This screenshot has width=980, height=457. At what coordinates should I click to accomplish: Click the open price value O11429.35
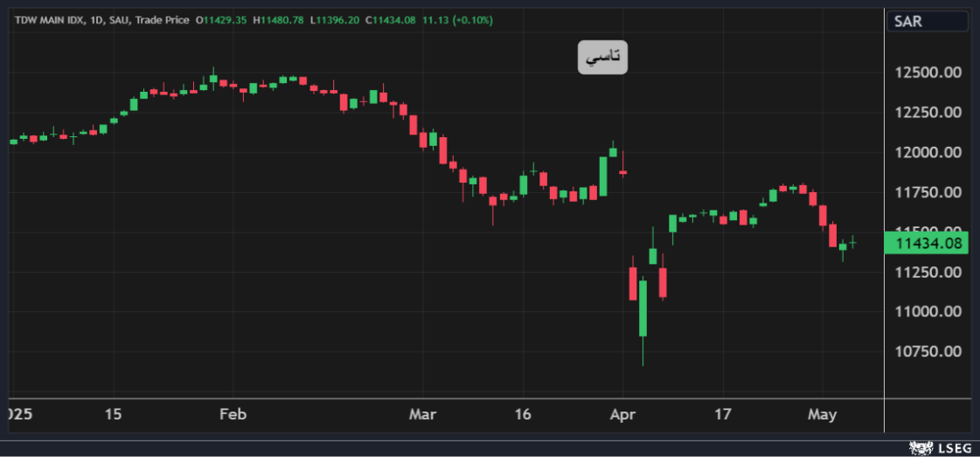coord(222,19)
